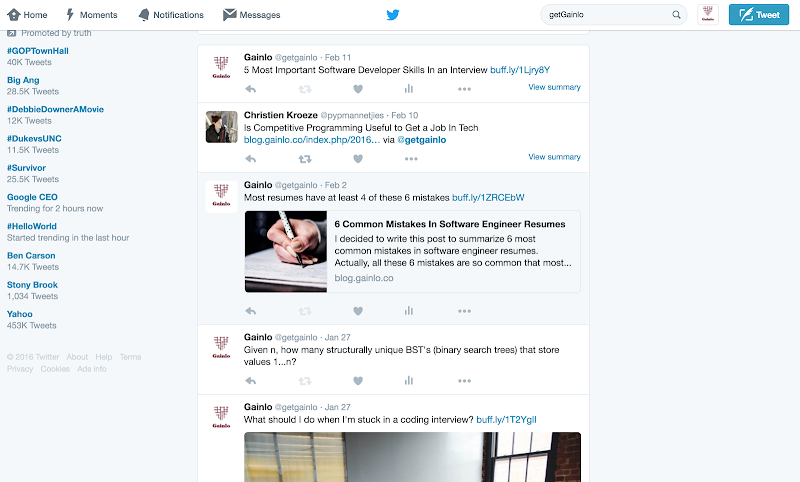Click Christien Kroeze's profile photo
The height and width of the screenshot is (482, 800).
pyautogui.click(x=221, y=127)
